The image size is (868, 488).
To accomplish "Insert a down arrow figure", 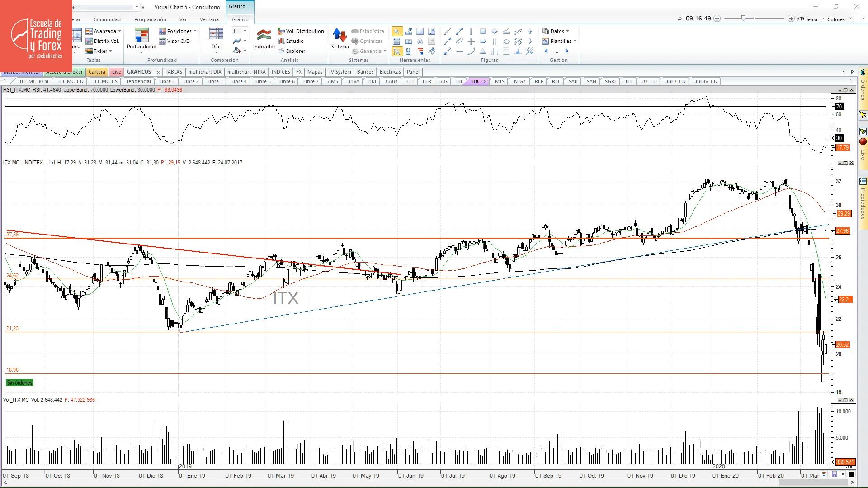I will point(530,41).
